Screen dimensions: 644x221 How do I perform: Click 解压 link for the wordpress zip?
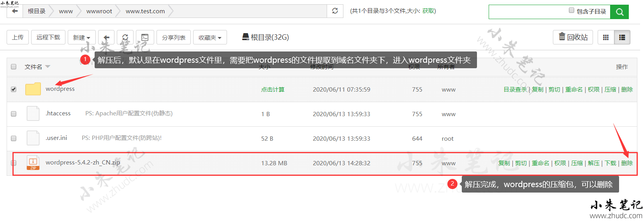[593, 163]
